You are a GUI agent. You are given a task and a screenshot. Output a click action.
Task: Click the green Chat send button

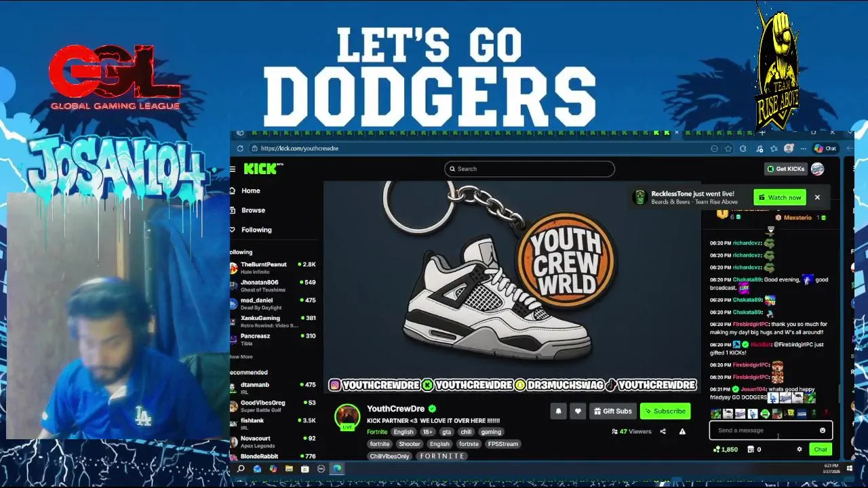(821, 449)
